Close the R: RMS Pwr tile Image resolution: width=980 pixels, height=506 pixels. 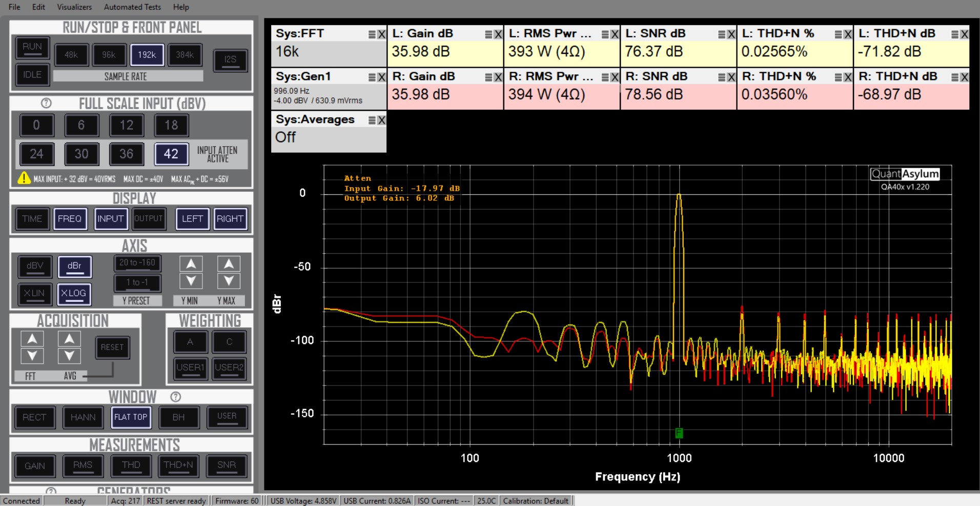(615, 77)
